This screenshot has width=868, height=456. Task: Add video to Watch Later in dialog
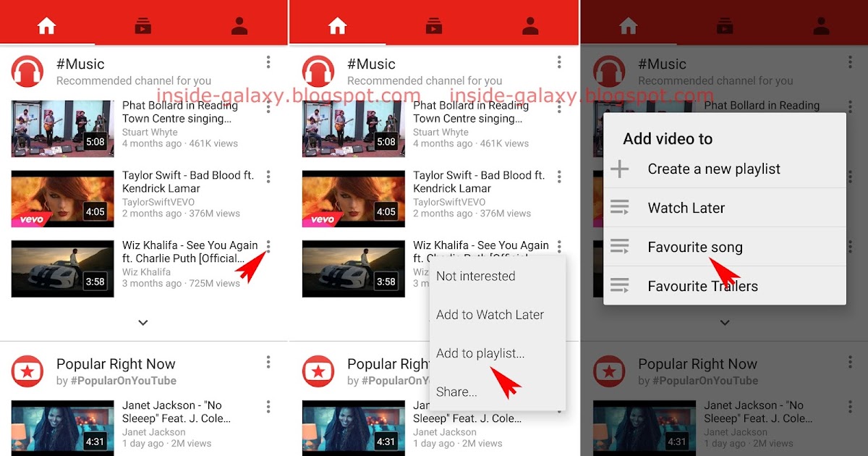(725, 208)
